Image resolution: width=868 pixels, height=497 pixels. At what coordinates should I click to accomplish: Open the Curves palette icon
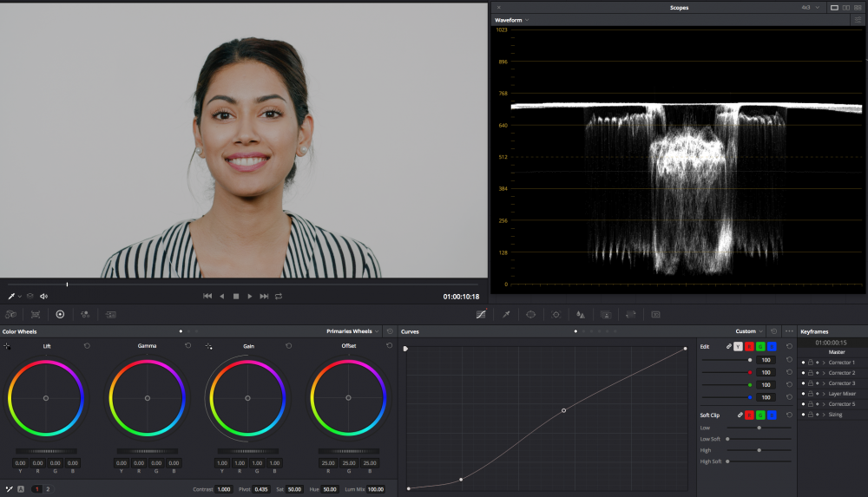[481, 314]
